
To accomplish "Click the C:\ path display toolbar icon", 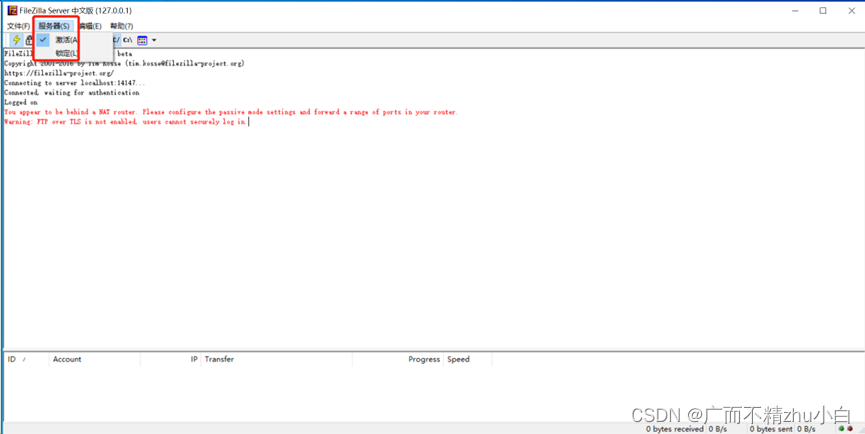I will (127, 40).
